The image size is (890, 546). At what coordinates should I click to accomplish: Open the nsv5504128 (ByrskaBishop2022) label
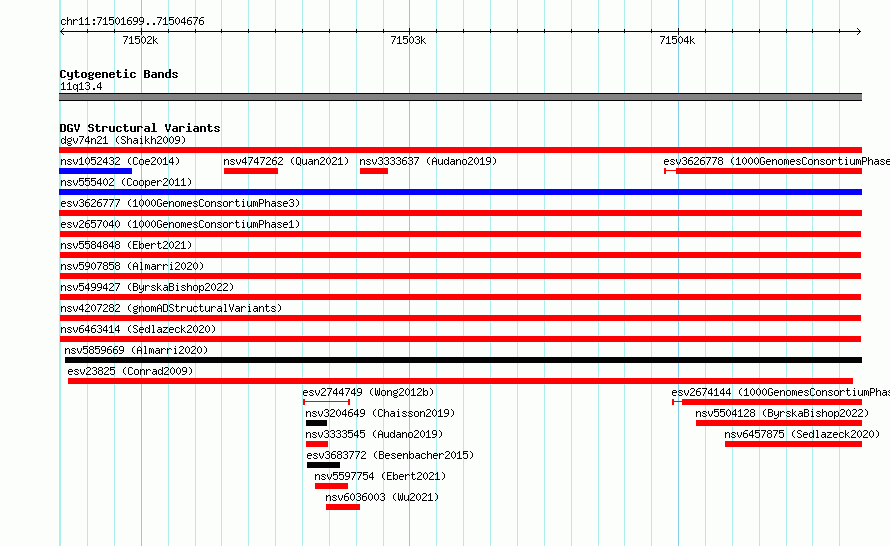click(x=782, y=413)
